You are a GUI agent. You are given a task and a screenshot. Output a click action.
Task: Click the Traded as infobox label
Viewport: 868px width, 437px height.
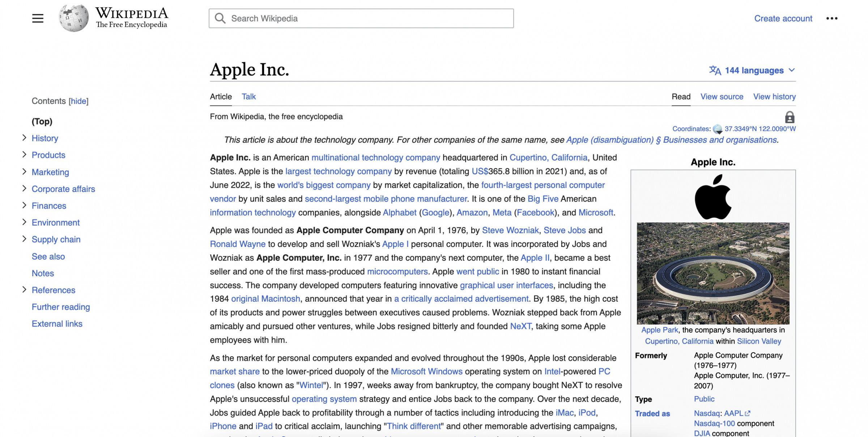coord(652,413)
